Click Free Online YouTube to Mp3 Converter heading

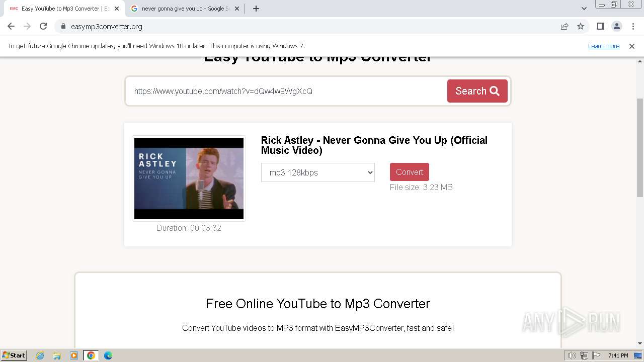[318, 304]
